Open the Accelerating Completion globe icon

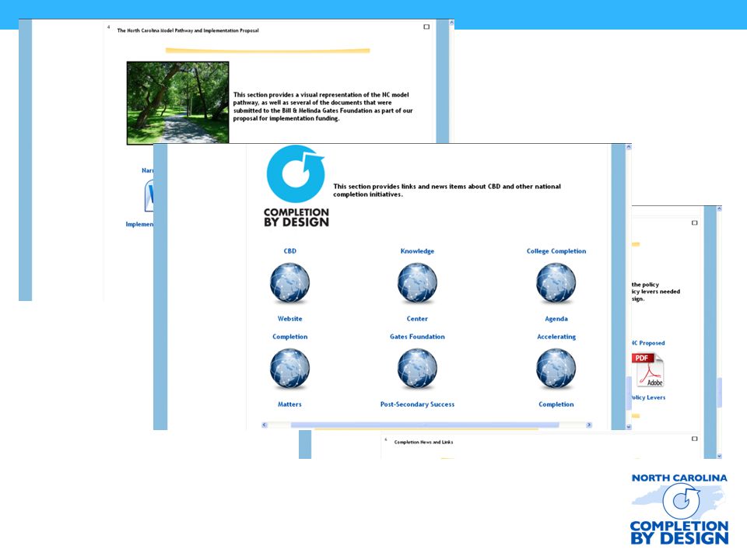pyautogui.click(x=556, y=369)
